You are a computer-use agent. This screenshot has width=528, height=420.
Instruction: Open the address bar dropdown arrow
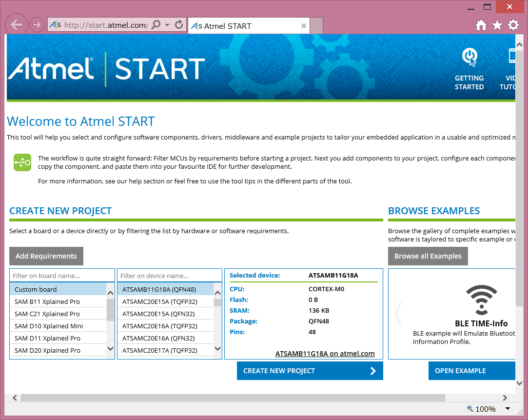pos(167,25)
